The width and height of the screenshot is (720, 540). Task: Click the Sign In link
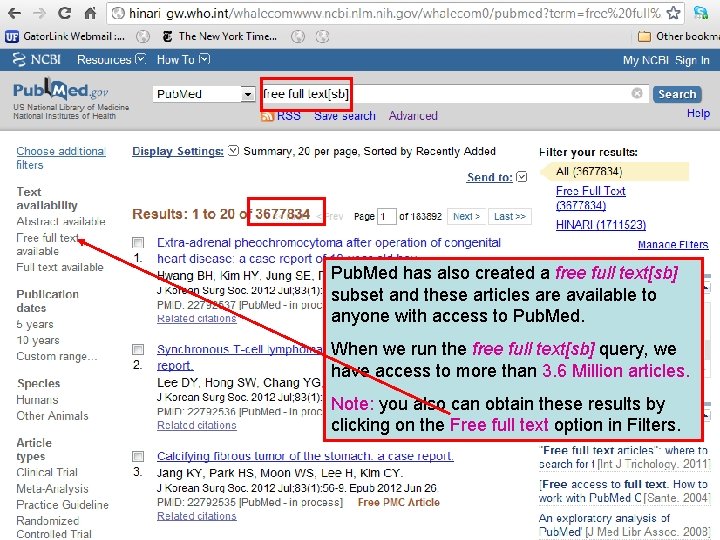[692, 60]
